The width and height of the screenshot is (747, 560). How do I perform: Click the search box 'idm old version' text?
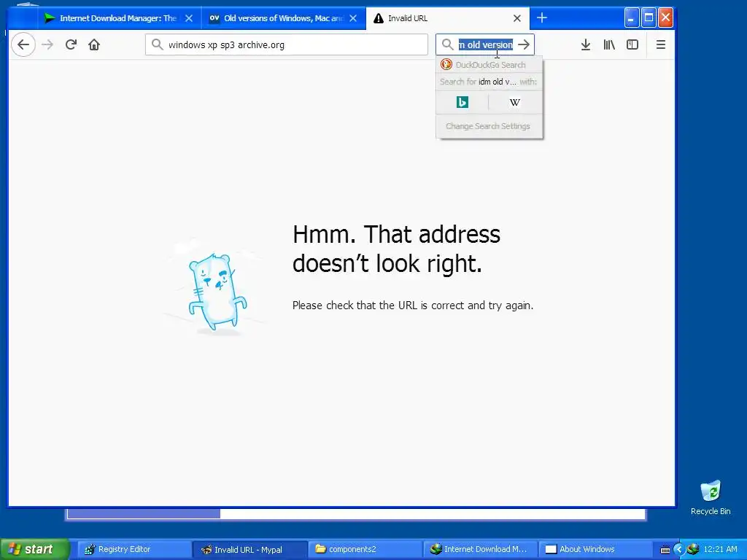[485, 44]
